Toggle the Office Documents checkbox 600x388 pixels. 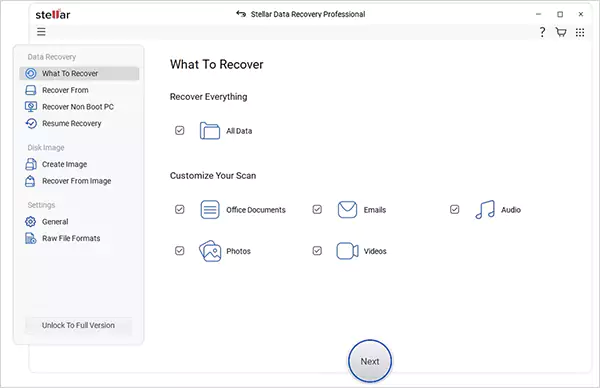click(179, 209)
